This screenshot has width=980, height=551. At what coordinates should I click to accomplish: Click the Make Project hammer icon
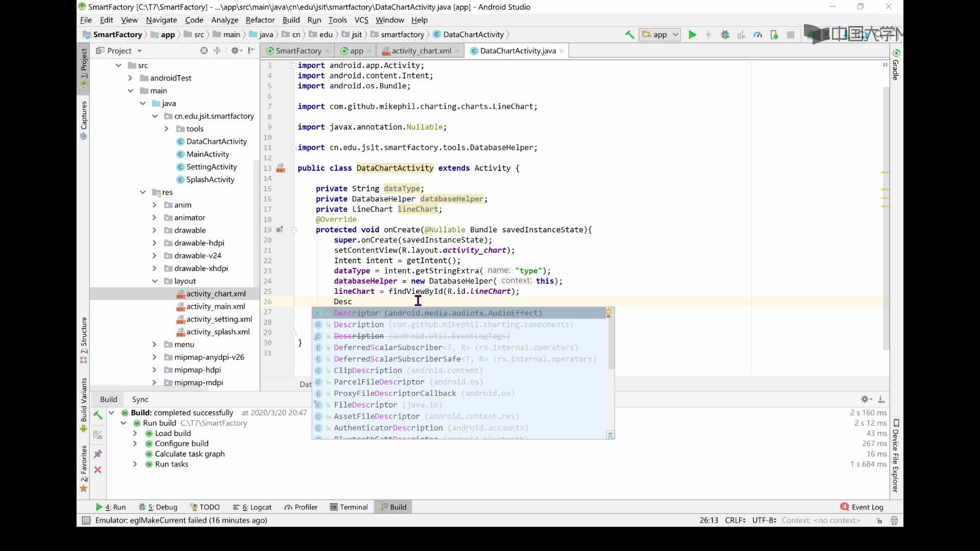pyautogui.click(x=629, y=35)
